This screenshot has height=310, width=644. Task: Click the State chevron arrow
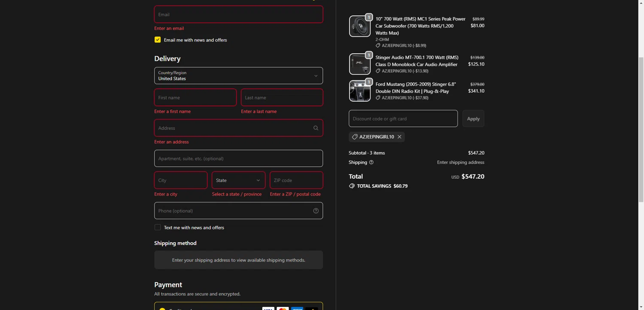258,181
